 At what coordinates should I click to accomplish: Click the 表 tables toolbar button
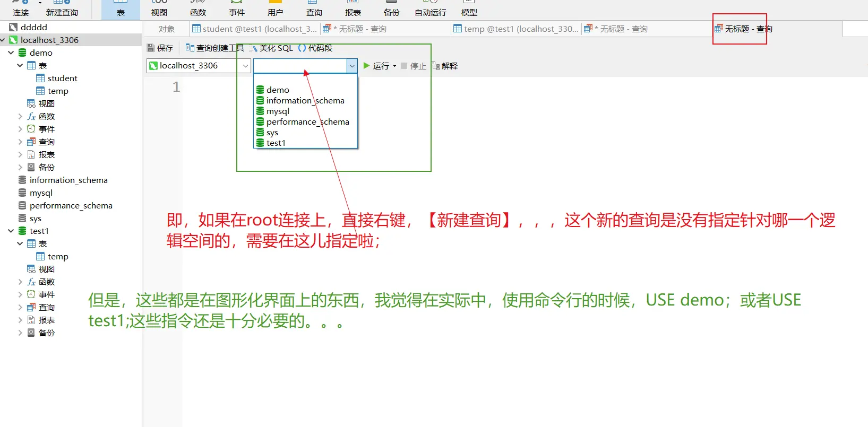[121, 9]
